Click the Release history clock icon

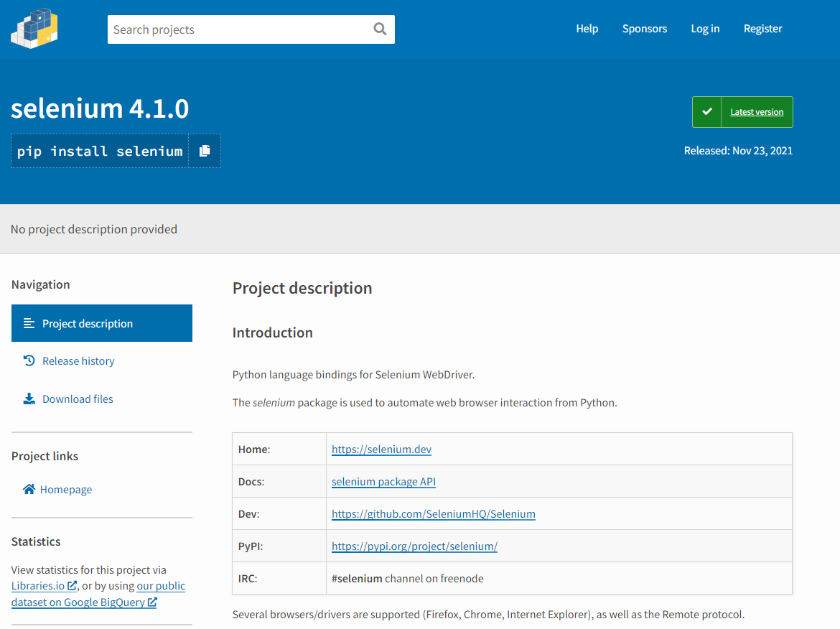pos(29,360)
